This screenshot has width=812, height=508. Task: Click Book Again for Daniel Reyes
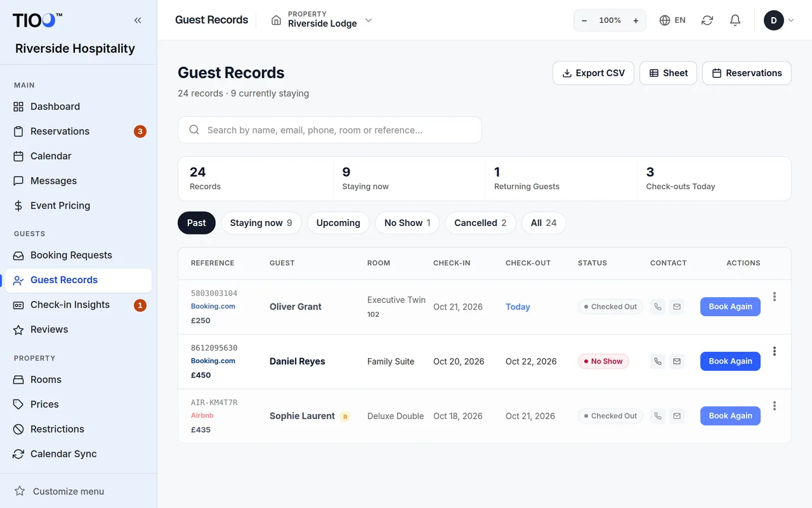[730, 361]
